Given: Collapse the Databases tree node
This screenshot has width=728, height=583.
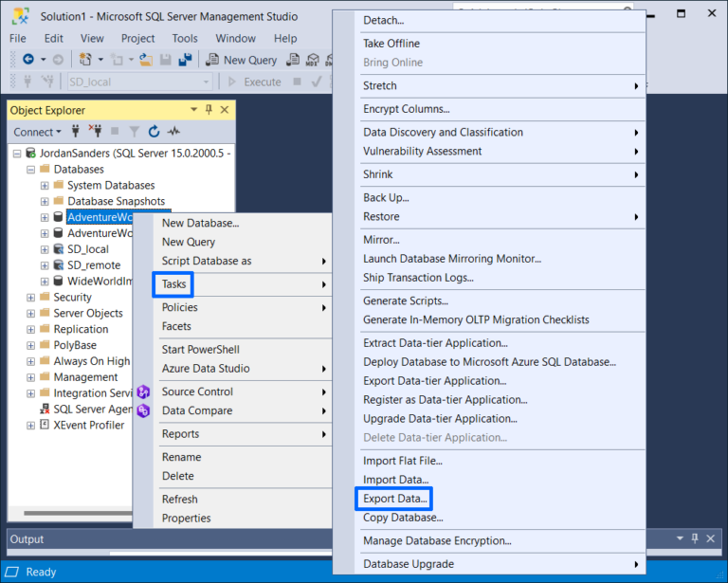Looking at the screenshot, I should 30,170.
